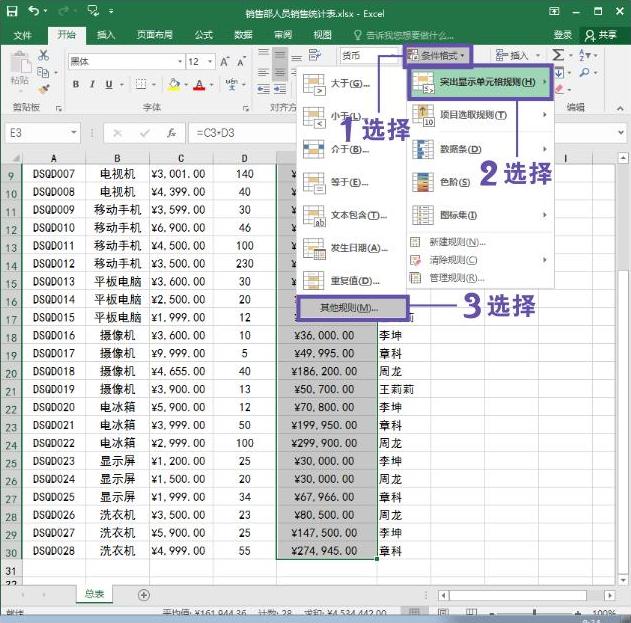Click the Undo arrow icon
This screenshot has height=623, width=631.
pyautogui.click(x=36, y=12)
